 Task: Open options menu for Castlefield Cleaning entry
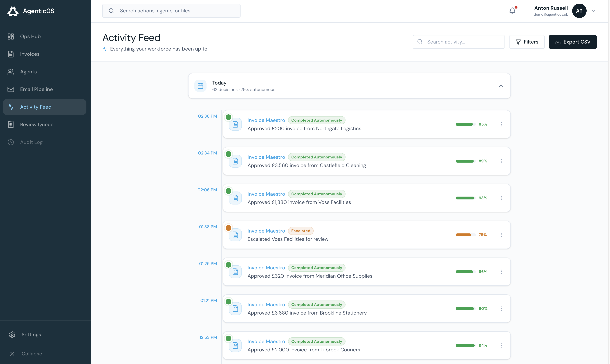[x=502, y=161]
